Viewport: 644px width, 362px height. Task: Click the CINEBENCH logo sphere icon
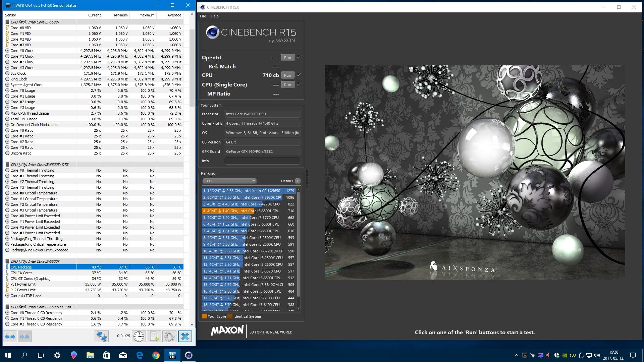point(212,33)
